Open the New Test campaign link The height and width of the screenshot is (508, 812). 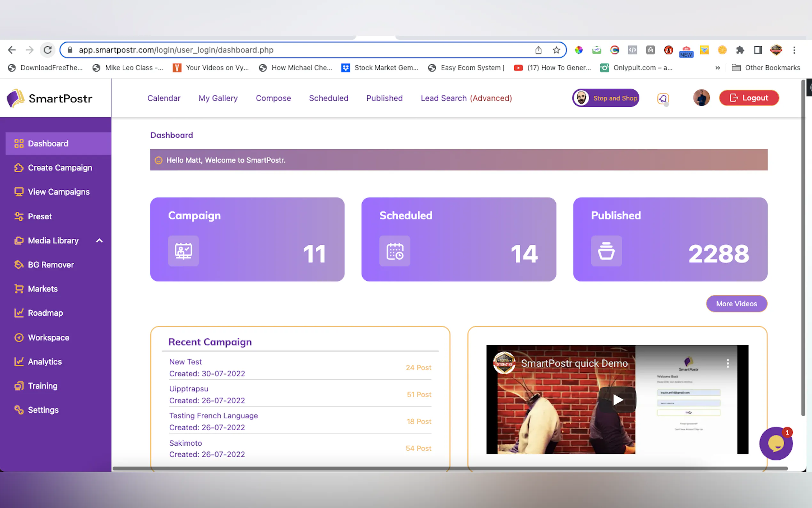(185, 362)
